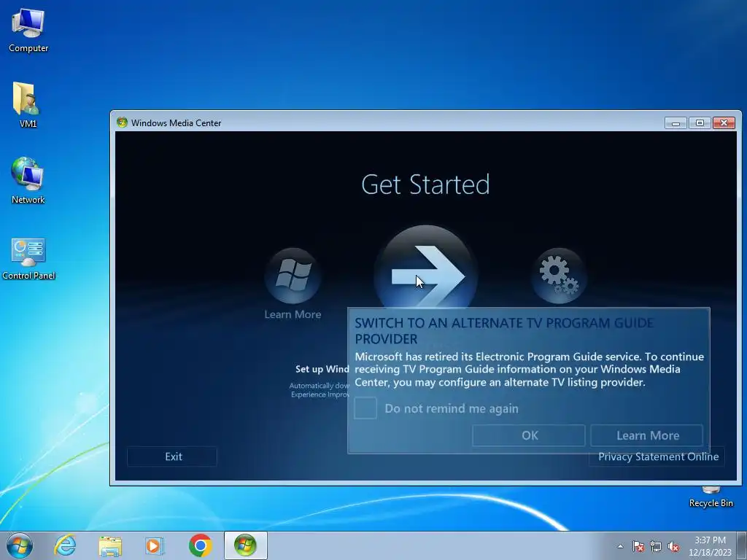
Task: Select the Control Panel desktop icon
Action: 28,259
